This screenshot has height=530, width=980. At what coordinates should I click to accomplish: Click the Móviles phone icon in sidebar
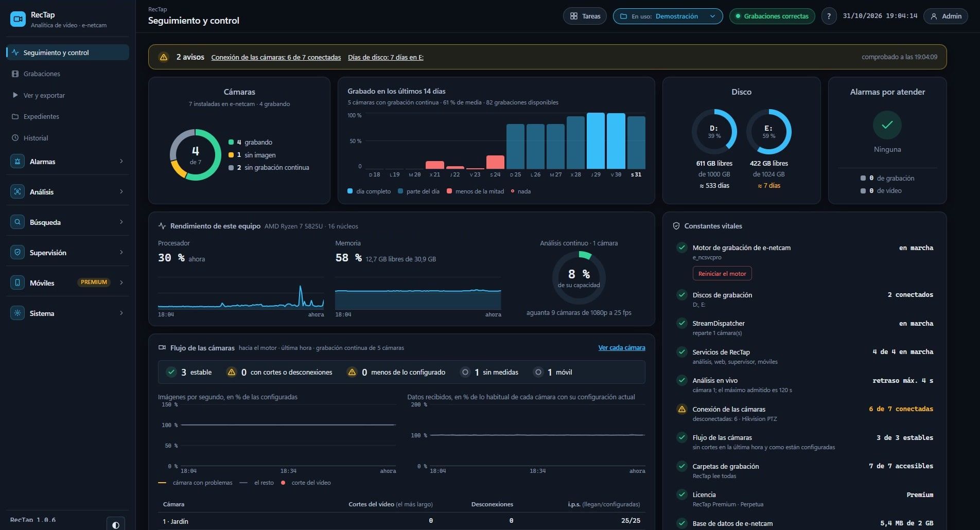click(x=17, y=282)
